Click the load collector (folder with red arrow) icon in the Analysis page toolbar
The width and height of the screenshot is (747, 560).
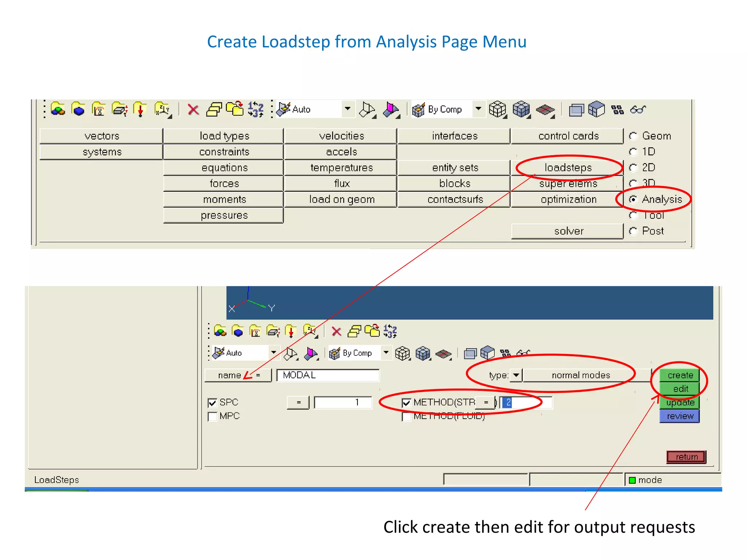[140, 109]
